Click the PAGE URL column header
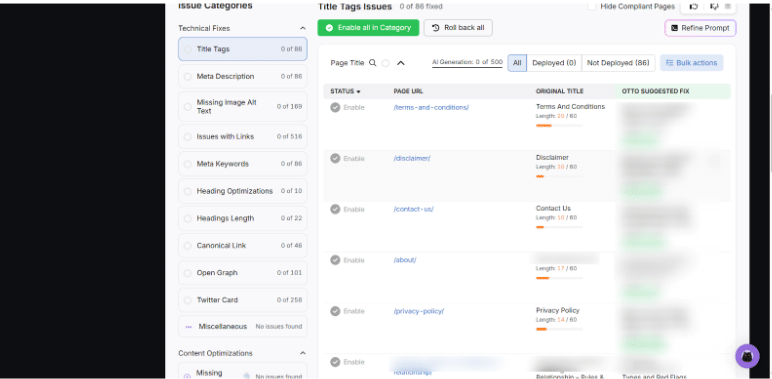 click(408, 92)
